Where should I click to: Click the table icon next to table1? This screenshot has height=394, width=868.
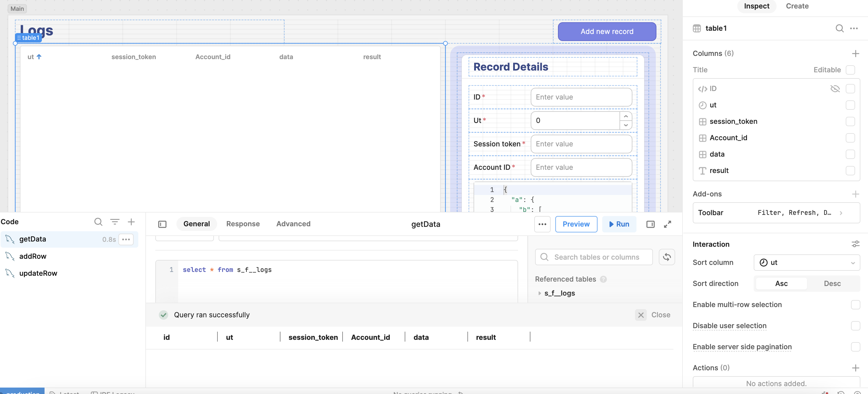point(697,28)
